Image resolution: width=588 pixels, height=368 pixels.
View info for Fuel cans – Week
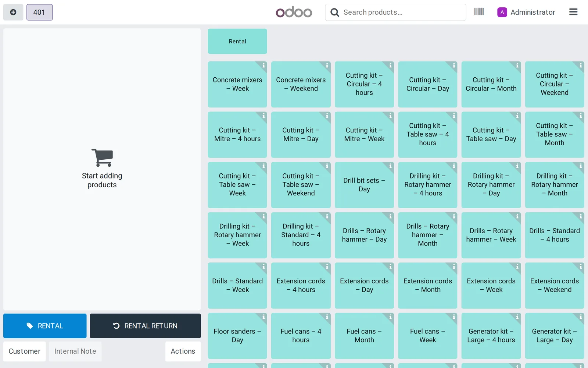[x=454, y=317]
